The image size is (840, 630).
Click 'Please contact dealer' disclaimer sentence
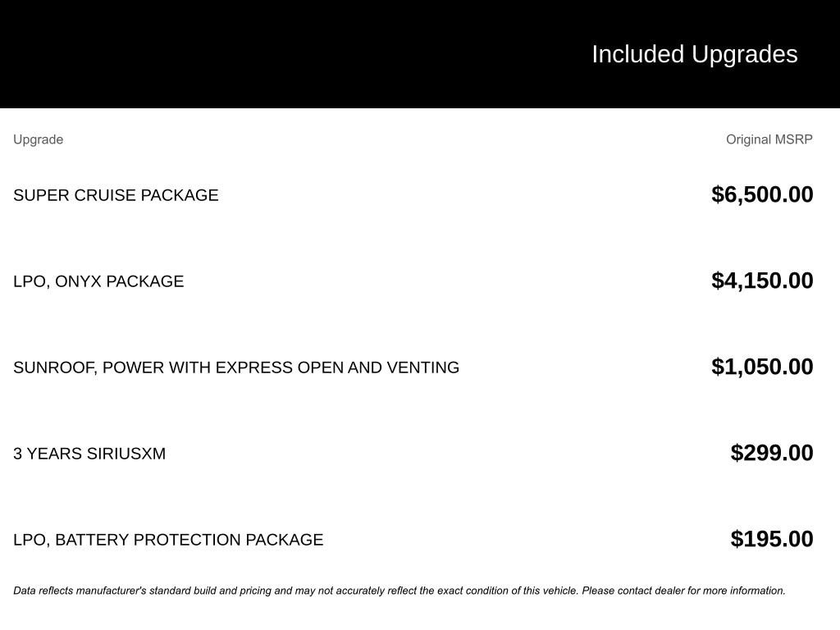point(683,591)
